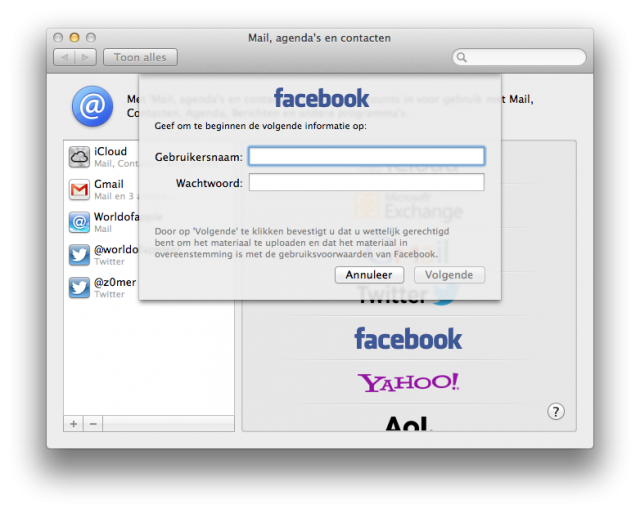Screen dimensions: 640x513
Task: Click into the Wachtwoord field
Action: pyautogui.click(x=366, y=182)
